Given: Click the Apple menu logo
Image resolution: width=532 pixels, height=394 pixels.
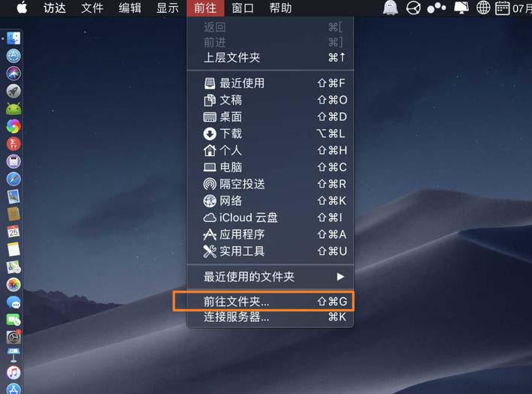Looking at the screenshot, I should (22, 8).
